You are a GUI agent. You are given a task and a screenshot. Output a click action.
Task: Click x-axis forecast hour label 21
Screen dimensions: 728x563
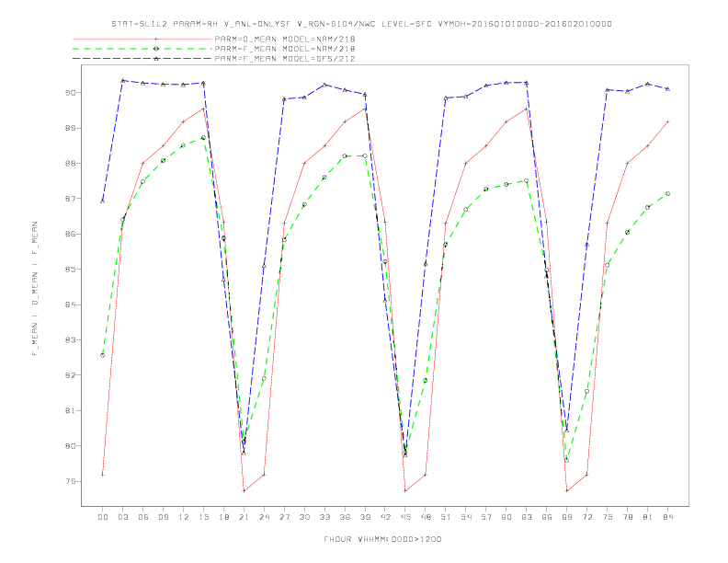pos(244,517)
